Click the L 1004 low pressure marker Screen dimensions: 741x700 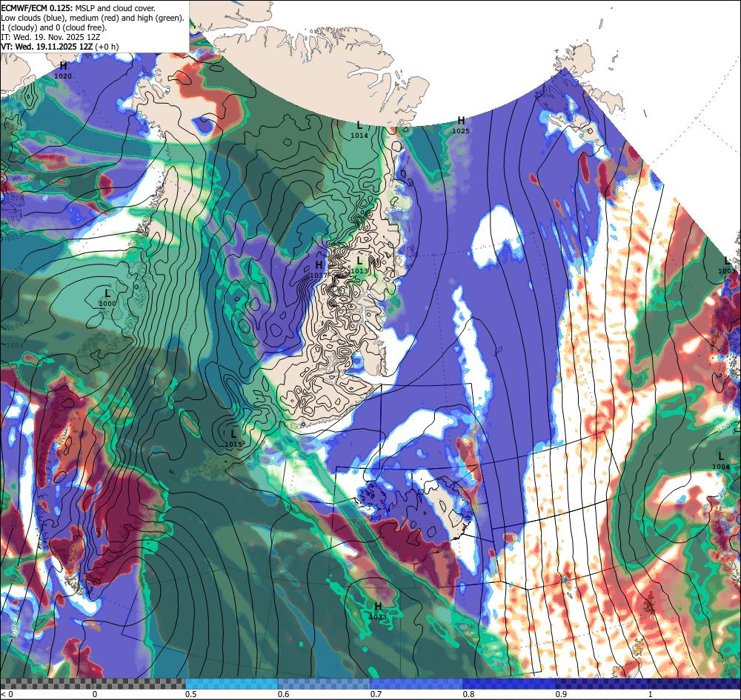pyautogui.click(x=721, y=461)
